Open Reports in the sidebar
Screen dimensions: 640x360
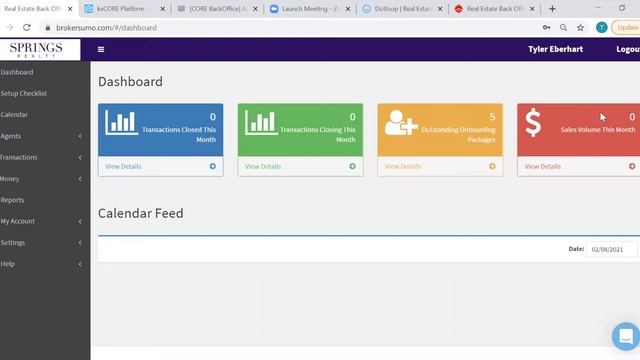(x=12, y=200)
